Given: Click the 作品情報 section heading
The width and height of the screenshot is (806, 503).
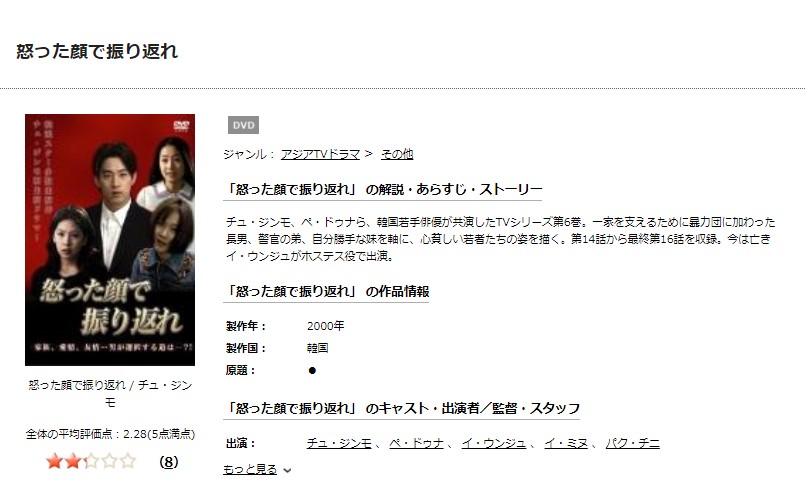Looking at the screenshot, I should [x=326, y=291].
